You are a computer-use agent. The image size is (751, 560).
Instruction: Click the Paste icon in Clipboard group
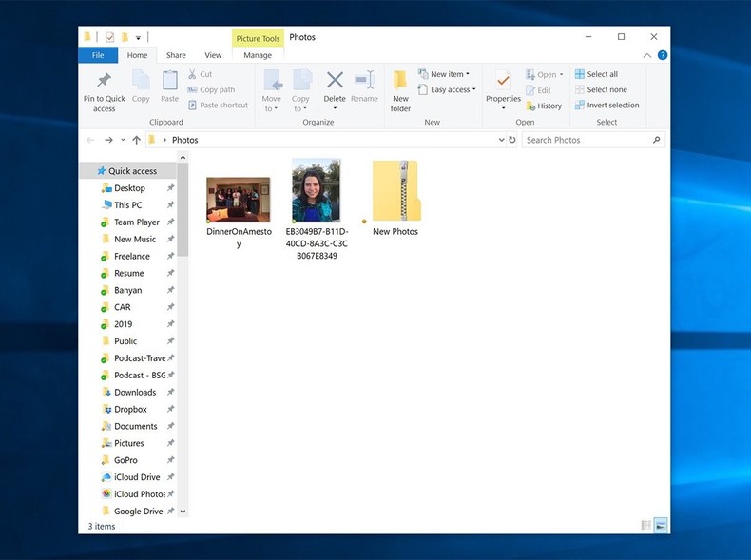tap(169, 82)
